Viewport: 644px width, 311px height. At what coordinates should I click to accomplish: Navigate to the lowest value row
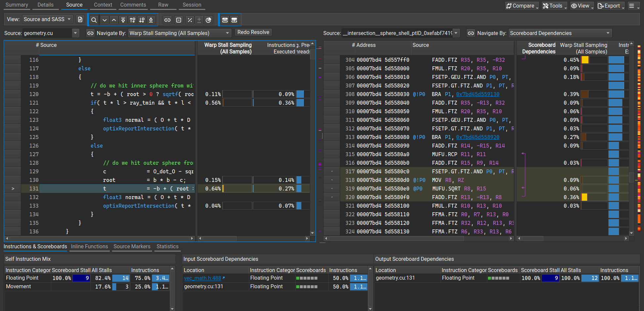(x=151, y=20)
